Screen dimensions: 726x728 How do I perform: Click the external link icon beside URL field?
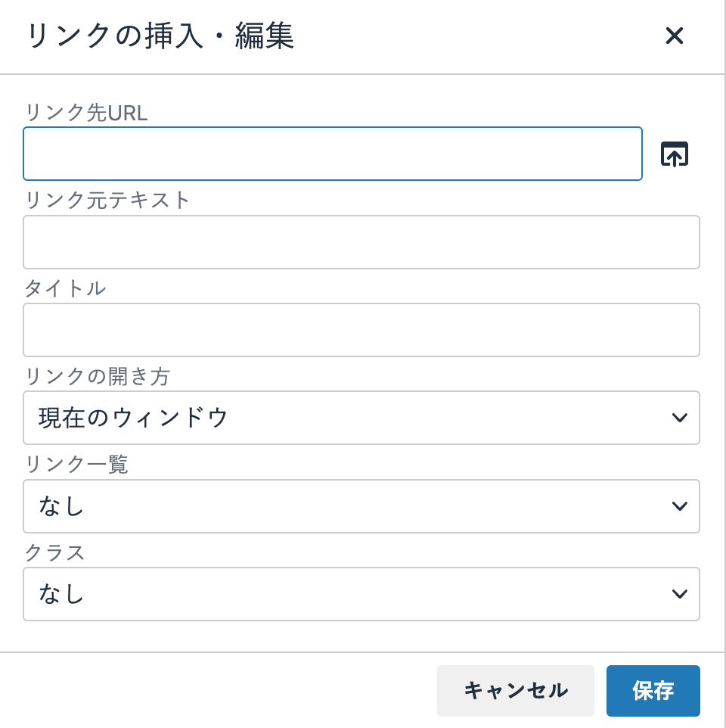[673, 153]
